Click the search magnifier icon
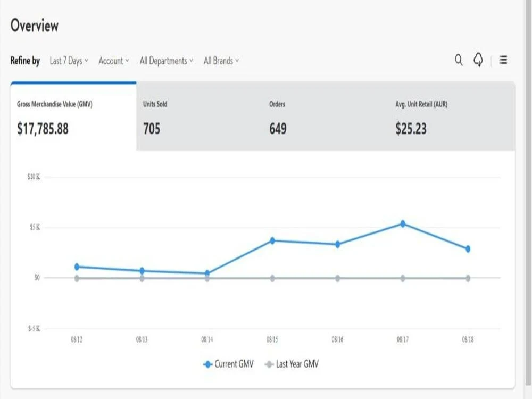The image size is (532, 399). tap(459, 60)
